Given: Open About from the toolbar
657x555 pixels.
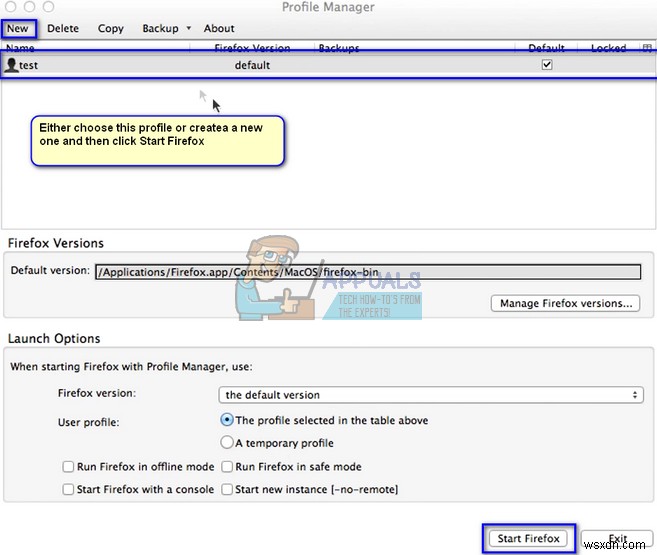Looking at the screenshot, I should pyautogui.click(x=219, y=28).
